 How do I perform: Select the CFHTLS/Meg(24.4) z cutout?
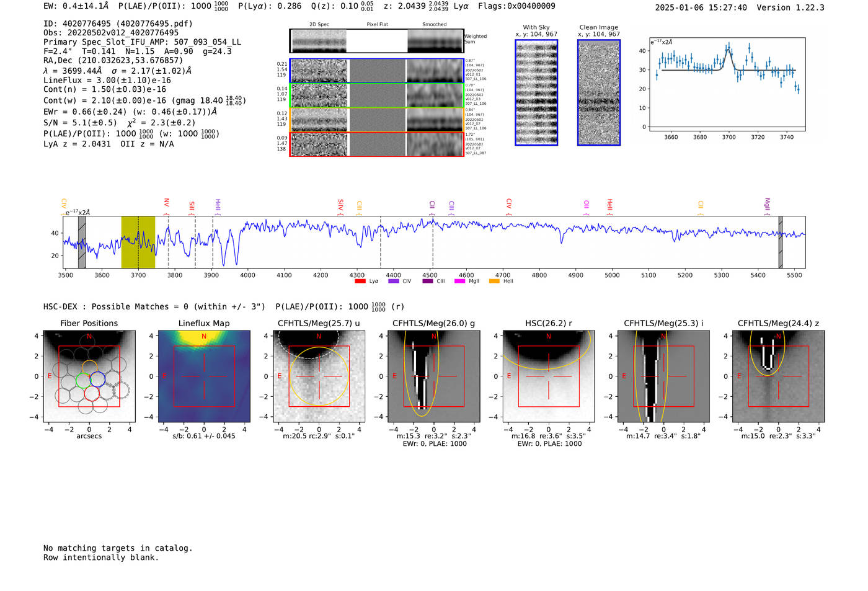point(779,376)
